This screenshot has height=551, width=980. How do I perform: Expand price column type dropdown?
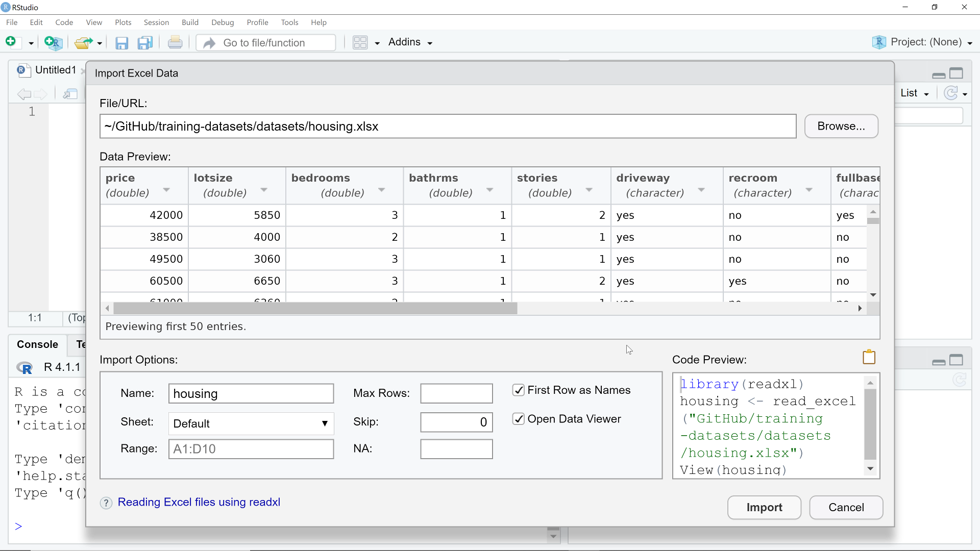click(x=166, y=190)
